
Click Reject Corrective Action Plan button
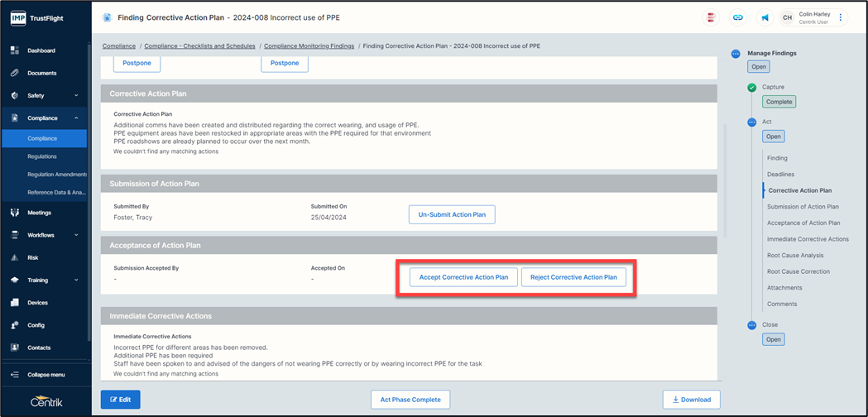[x=573, y=277]
